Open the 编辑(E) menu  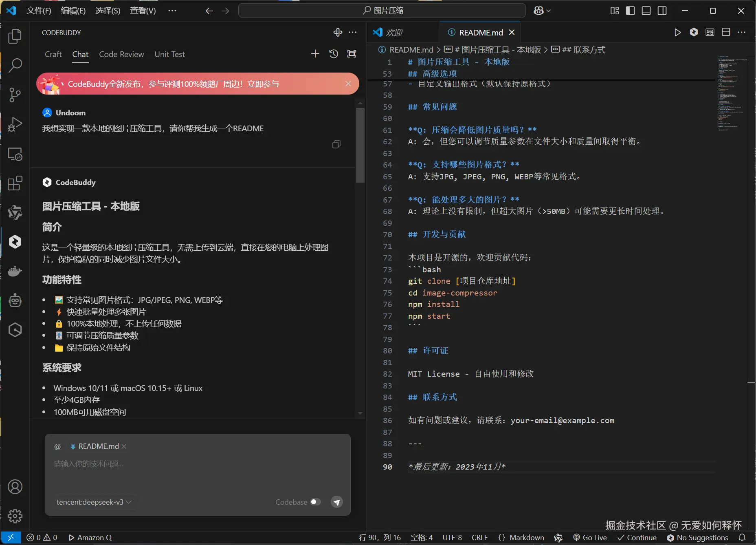[73, 11]
